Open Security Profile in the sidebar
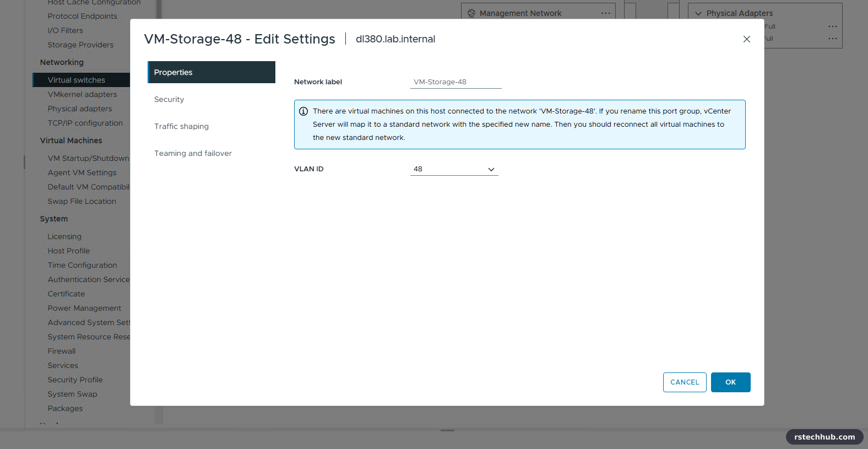The width and height of the screenshot is (868, 449). 75,380
